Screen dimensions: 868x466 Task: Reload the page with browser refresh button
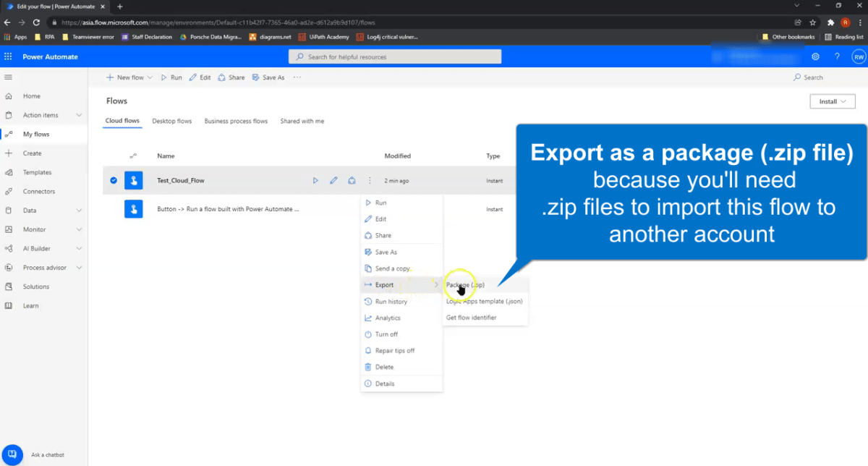point(36,22)
